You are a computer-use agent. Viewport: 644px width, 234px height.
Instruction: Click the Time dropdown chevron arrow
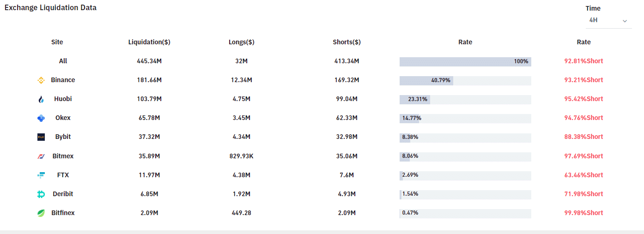click(625, 21)
